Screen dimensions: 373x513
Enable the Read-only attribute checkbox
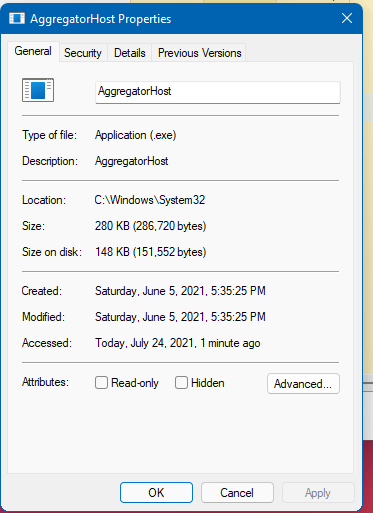(x=101, y=383)
